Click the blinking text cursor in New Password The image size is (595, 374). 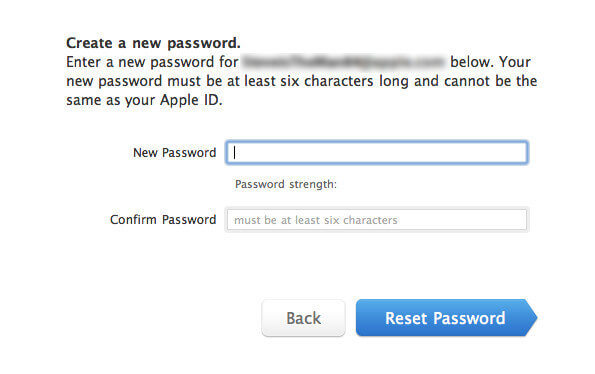click(x=235, y=152)
